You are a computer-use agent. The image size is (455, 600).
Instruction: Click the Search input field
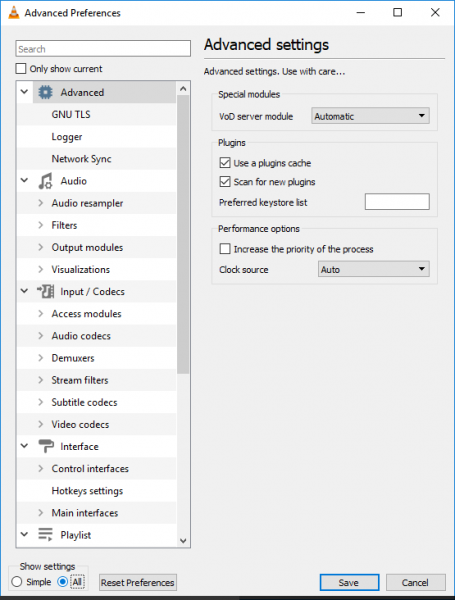click(x=103, y=49)
